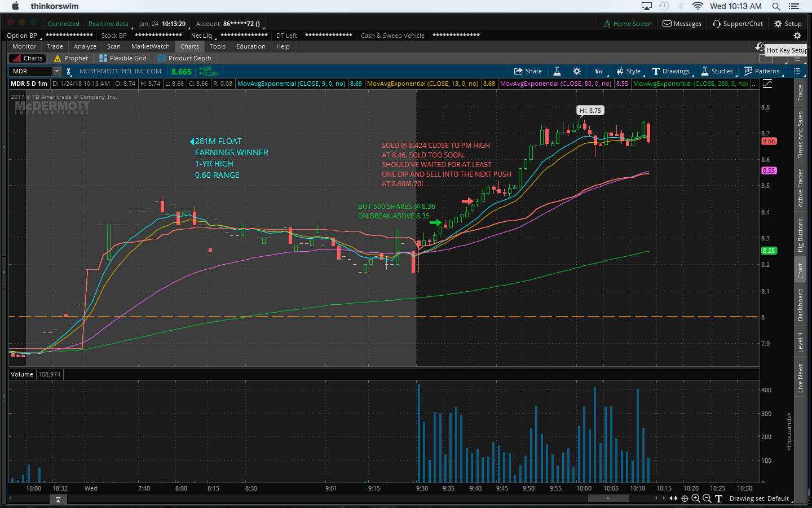
Task: Open the Dashboard side tab
Action: click(800, 305)
